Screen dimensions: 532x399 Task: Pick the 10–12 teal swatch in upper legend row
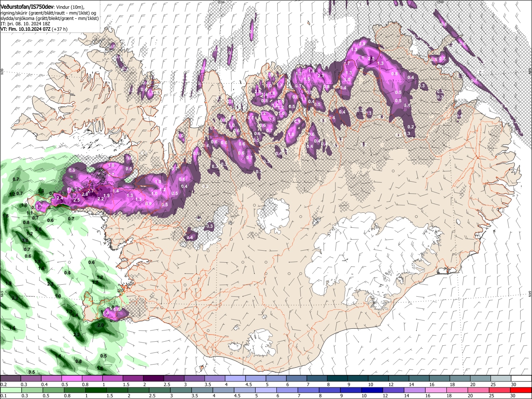click(x=378, y=379)
